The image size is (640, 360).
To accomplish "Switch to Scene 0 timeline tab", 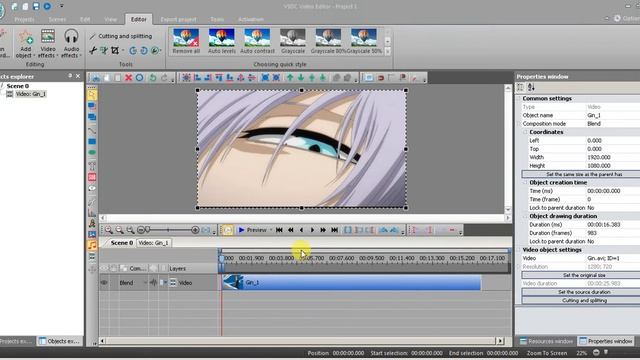I will click(121, 243).
